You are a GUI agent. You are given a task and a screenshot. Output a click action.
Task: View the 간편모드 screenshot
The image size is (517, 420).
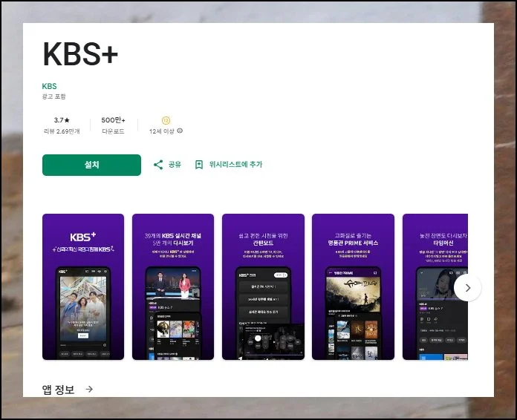(263, 286)
